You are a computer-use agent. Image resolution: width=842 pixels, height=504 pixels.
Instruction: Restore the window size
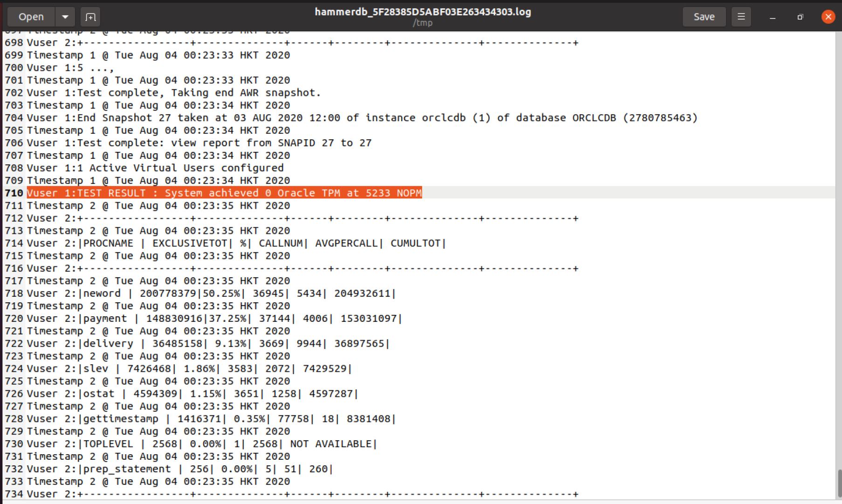coord(800,17)
